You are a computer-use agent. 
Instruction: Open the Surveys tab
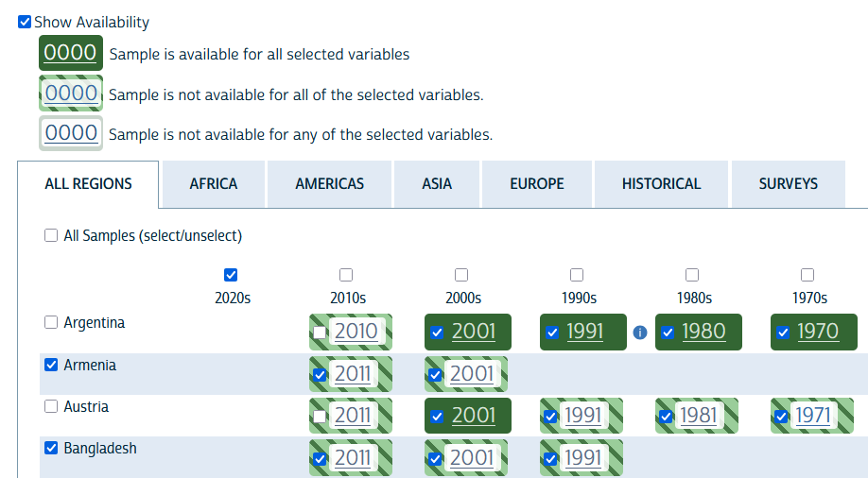788,184
